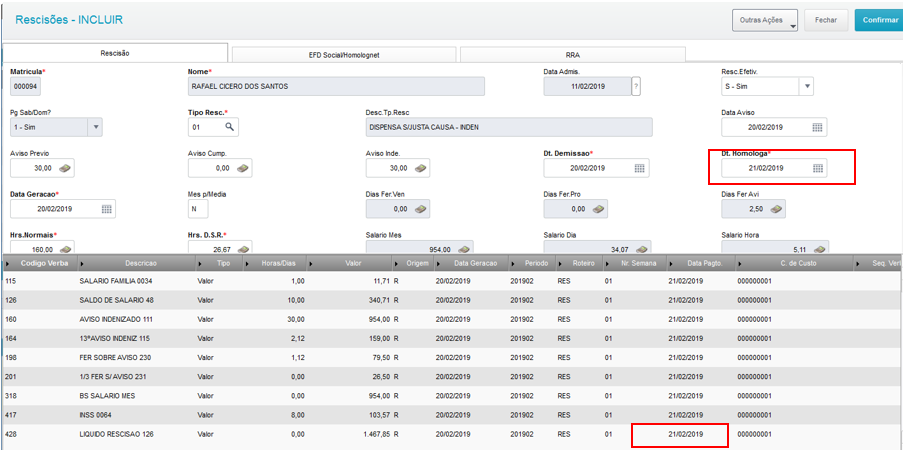Click the Confirmar button
Image resolution: width=903 pixels, height=450 pixels.
(x=879, y=20)
